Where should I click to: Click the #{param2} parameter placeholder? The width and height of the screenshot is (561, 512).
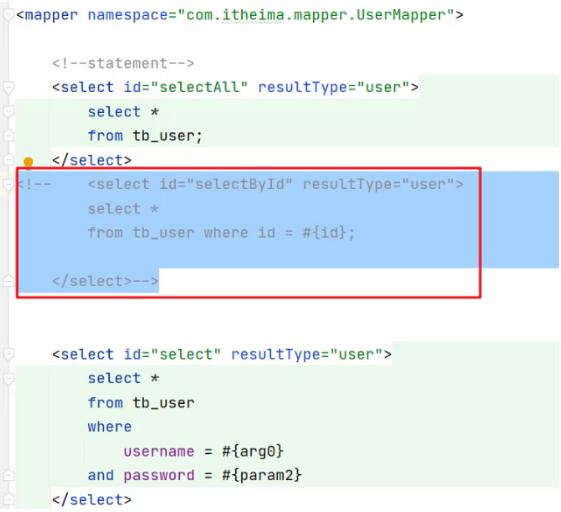pos(262,475)
